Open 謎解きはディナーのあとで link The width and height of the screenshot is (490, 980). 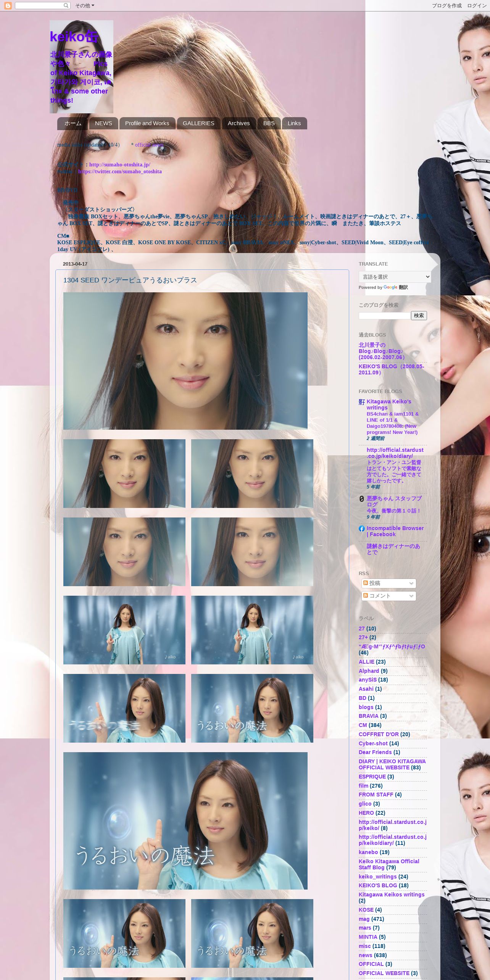click(x=393, y=549)
